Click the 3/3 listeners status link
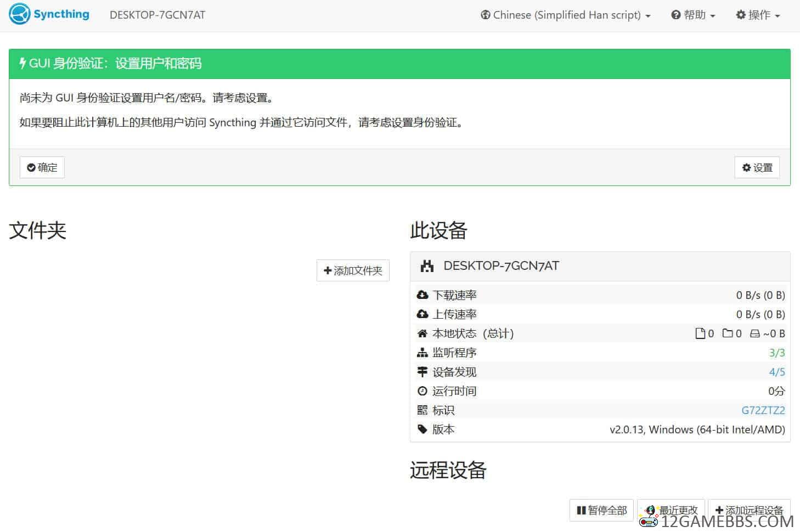The width and height of the screenshot is (800, 532). click(x=777, y=353)
